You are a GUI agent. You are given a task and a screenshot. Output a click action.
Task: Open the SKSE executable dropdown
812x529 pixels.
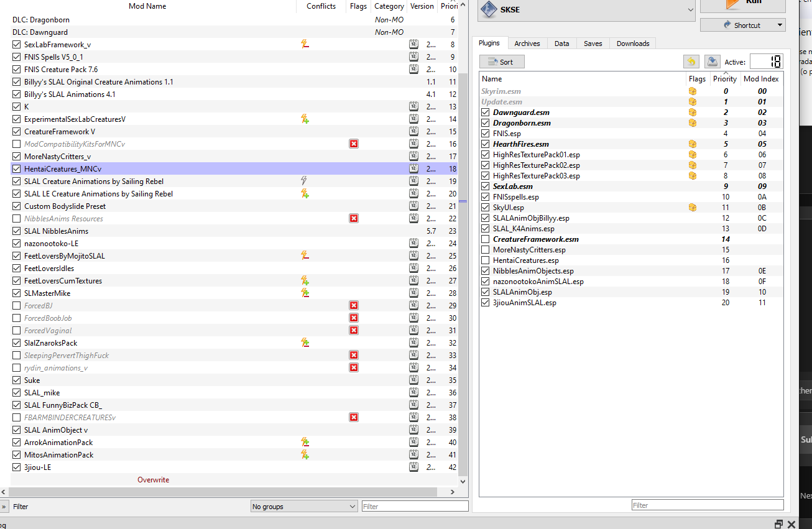(x=586, y=10)
